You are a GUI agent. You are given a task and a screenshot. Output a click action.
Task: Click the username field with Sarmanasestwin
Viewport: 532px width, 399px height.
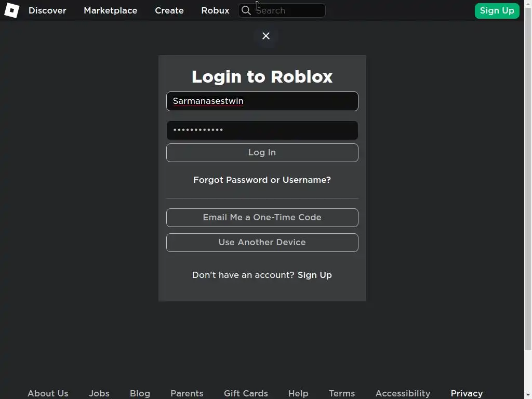[262, 101]
